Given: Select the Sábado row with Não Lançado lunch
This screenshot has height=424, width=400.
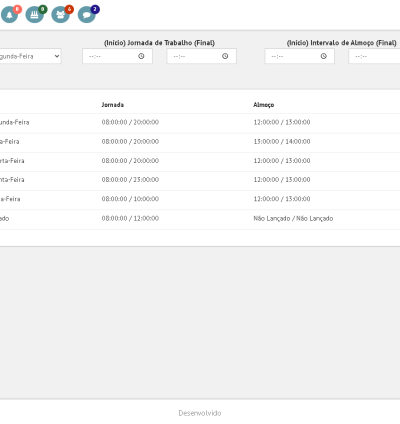Looking at the screenshot, I should 200,219.
